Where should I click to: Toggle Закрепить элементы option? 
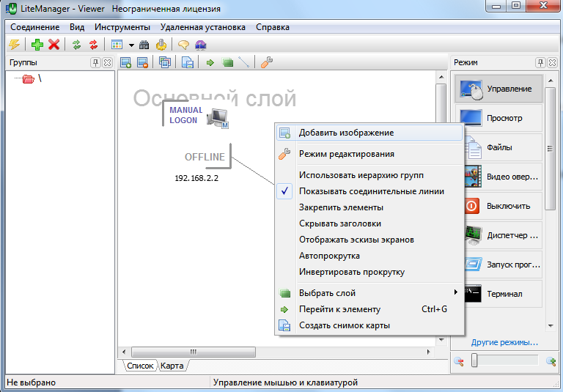point(369,207)
